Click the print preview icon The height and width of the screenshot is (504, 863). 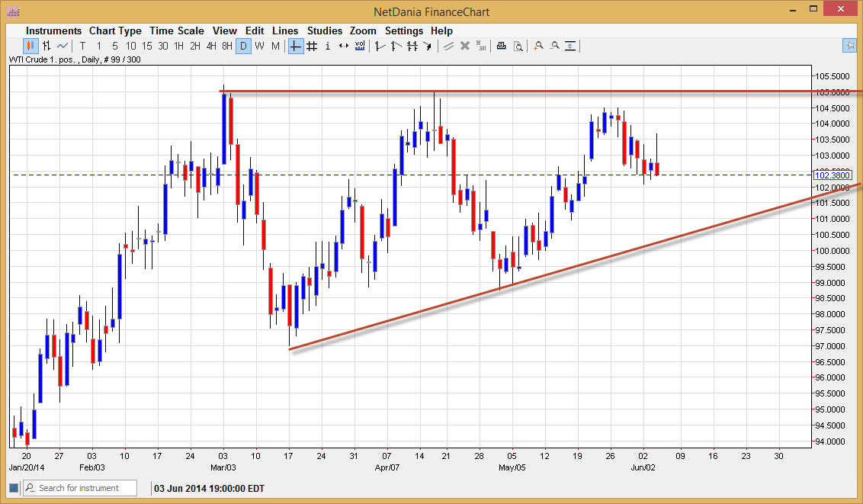tap(518, 46)
